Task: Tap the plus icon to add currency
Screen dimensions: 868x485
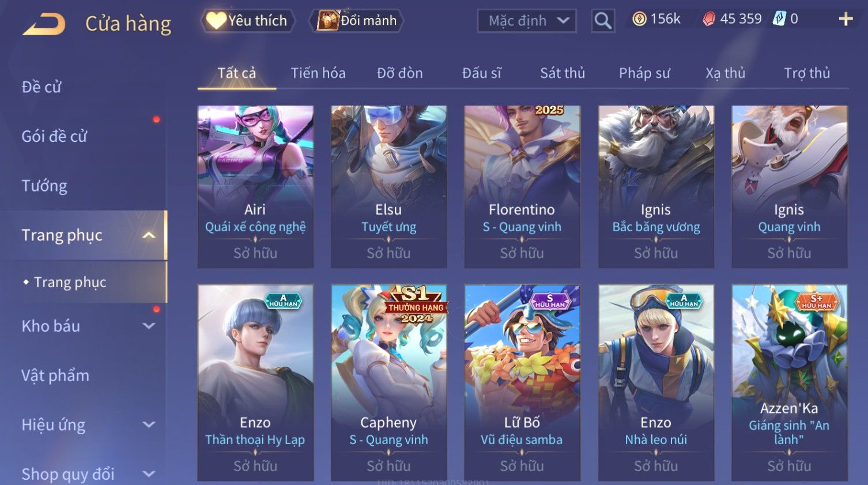Action: click(x=846, y=19)
